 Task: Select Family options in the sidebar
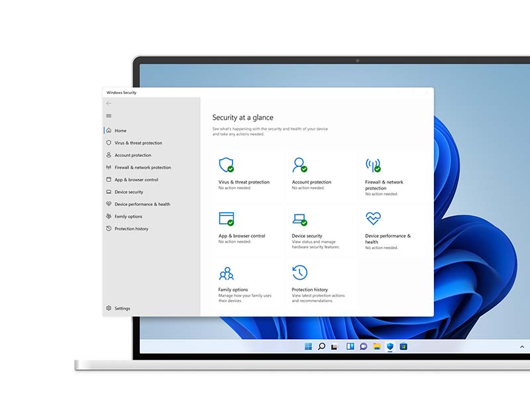pyautogui.click(x=129, y=217)
